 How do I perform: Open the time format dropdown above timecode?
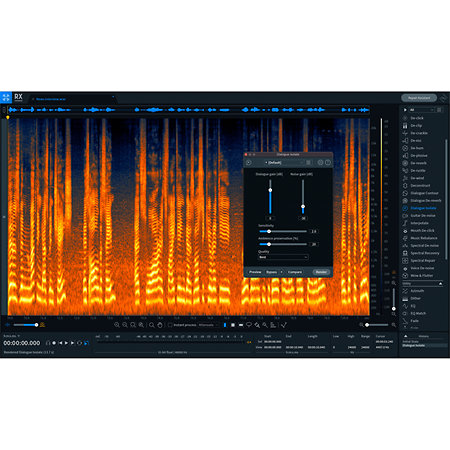[12, 336]
